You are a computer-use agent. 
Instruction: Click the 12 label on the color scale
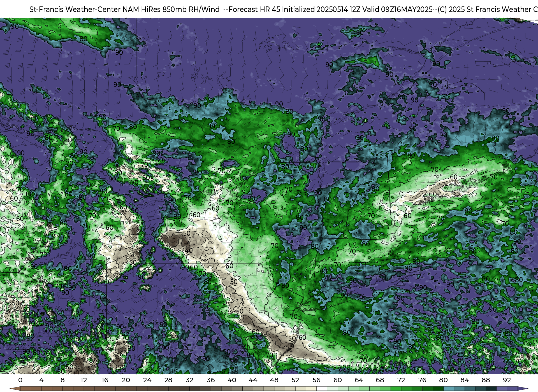pyautogui.click(x=84, y=380)
